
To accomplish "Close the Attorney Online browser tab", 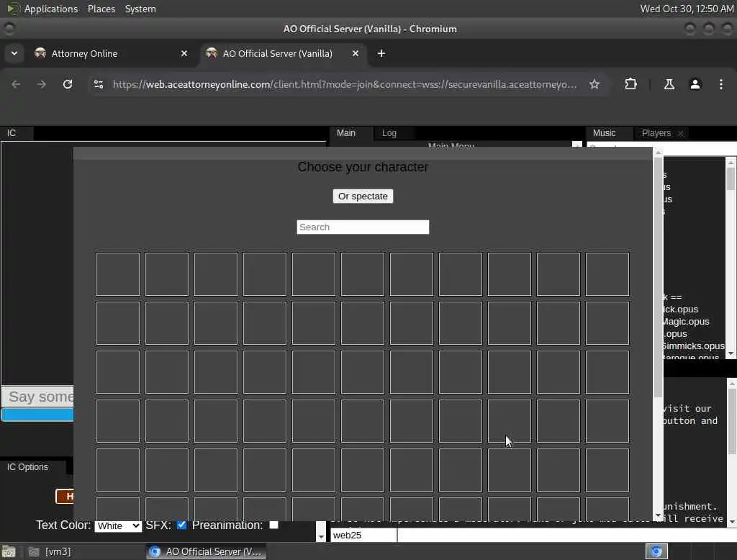I will (184, 53).
